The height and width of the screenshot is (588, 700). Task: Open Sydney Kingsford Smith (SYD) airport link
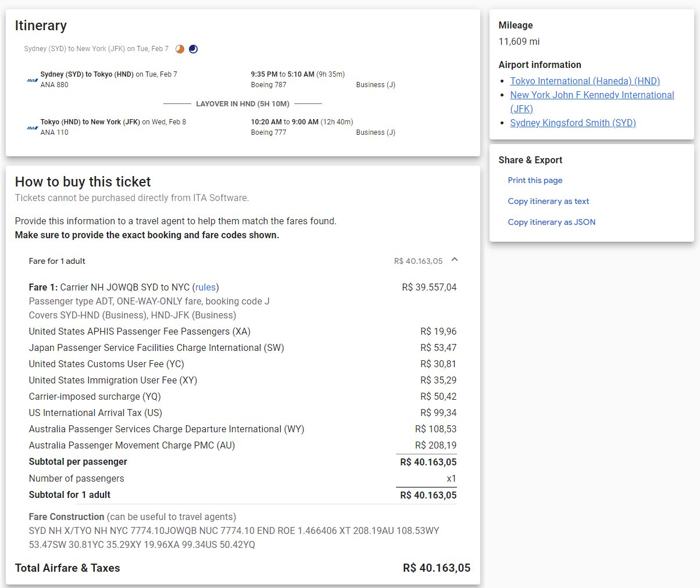[x=573, y=123]
